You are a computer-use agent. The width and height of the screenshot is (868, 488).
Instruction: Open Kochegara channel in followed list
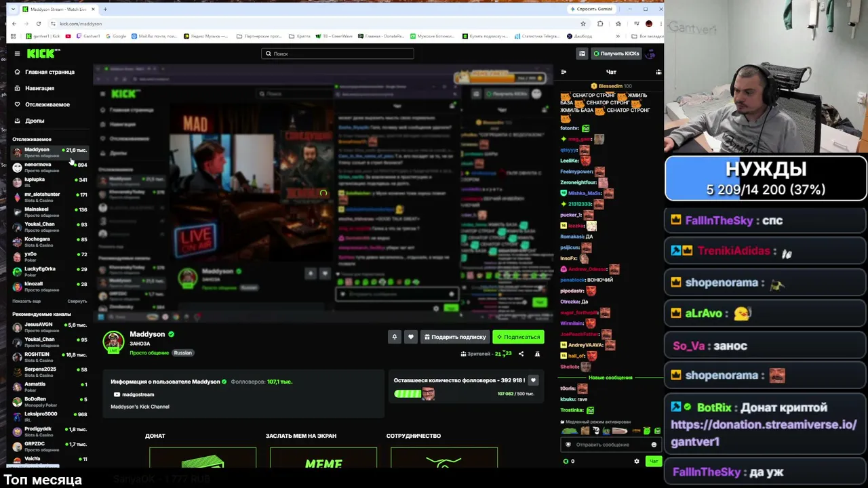(50, 242)
